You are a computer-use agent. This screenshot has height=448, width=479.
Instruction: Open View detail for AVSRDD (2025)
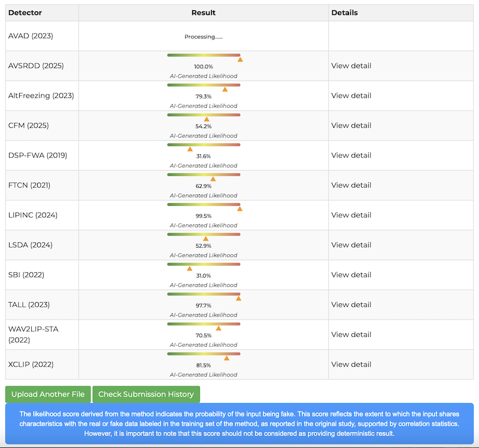tap(351, 66)
